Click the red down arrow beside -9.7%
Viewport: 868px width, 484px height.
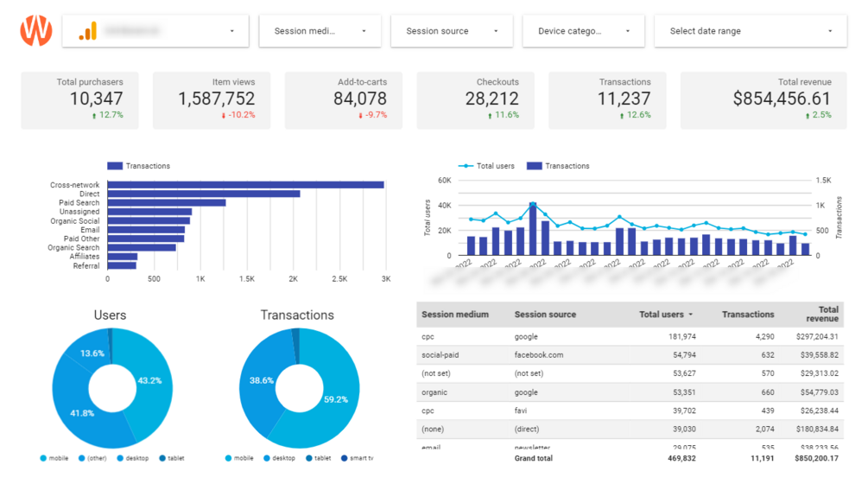click(360, 116)
